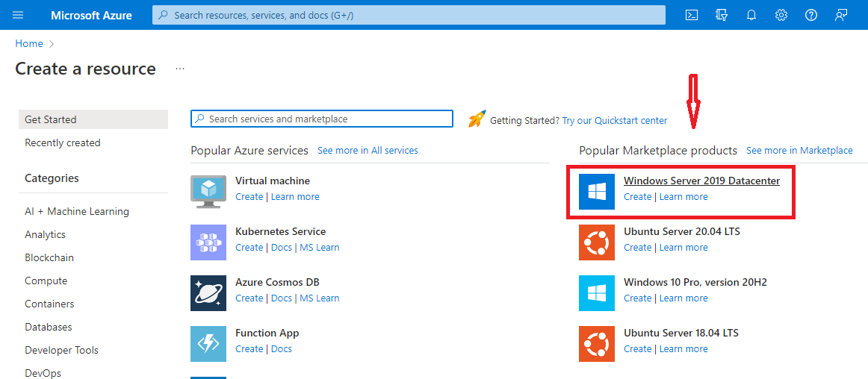Click the Virtual machine title text
Viewport: 868px width, 379px height.
273,181
